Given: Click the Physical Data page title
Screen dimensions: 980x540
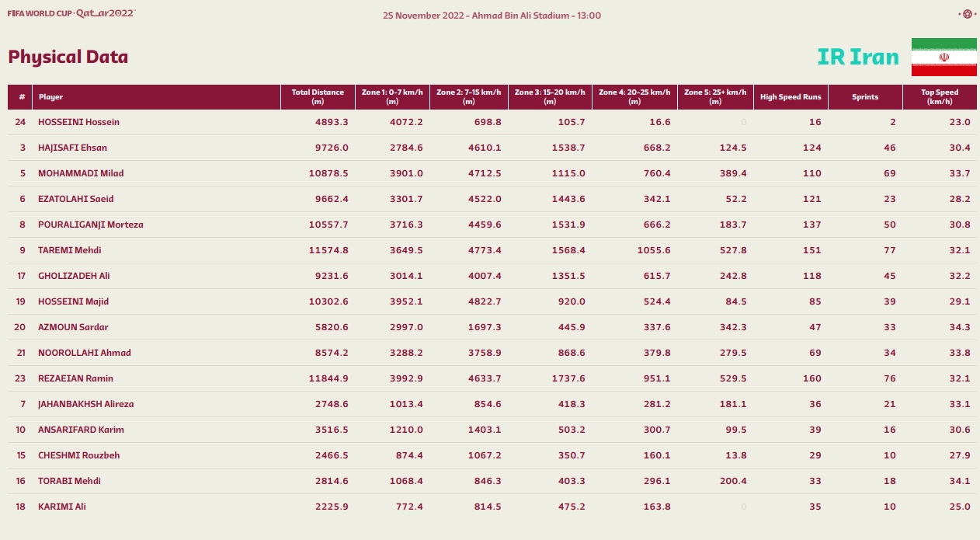Looking at the screenshot, I should [68, 57].
